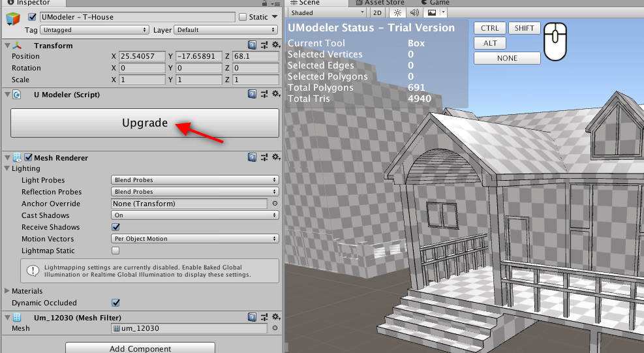This screenshot has width=644, height=353.
Task: Open Mesh Filter help icon
Action: click(x=252, y=317)
